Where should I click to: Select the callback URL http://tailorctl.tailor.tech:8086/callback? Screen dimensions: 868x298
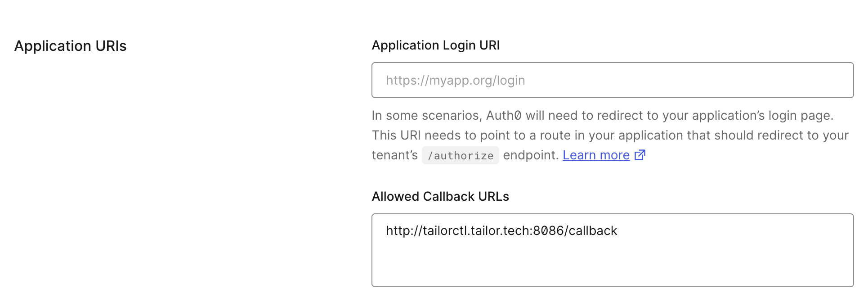[501, 230]
